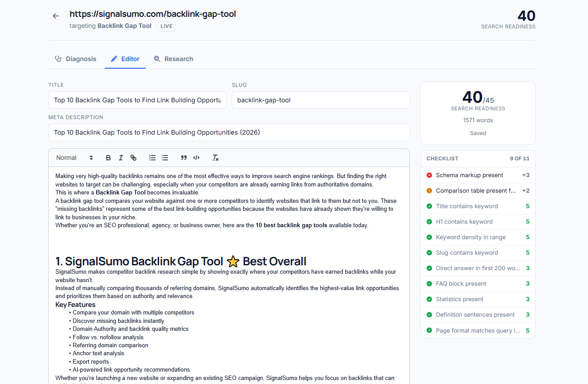Open the Research tab
The width and height of the screenshot is (588, 384).
coord(173,59)
